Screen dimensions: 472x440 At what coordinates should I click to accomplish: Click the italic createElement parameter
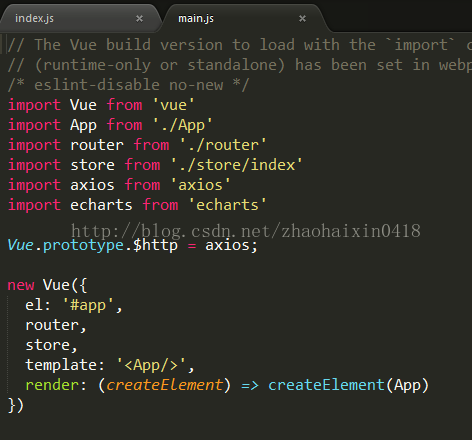(x=164, y=385)
